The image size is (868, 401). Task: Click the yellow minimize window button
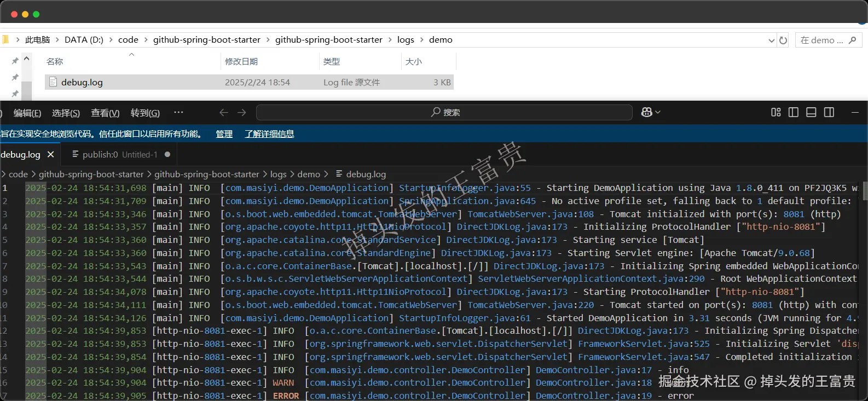25,14
